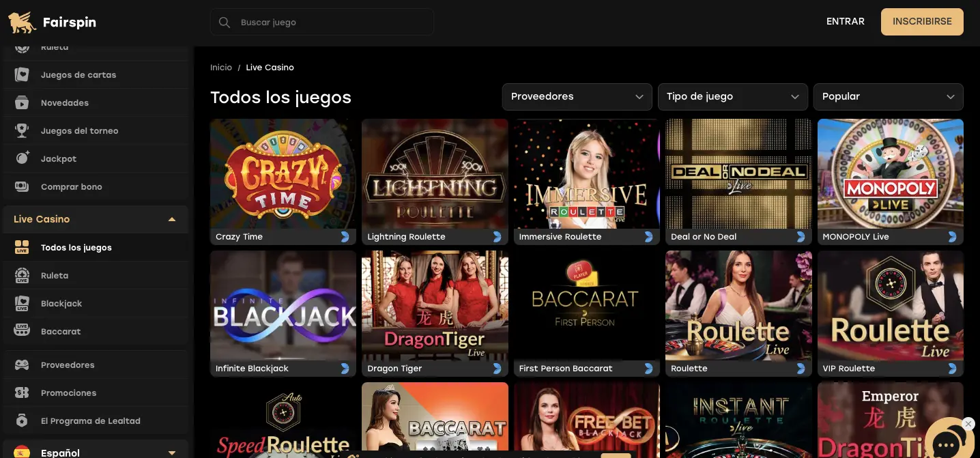Open the MONOPOLY Live game thumbnail
The image size is (980, 458).
pos(891,174)
